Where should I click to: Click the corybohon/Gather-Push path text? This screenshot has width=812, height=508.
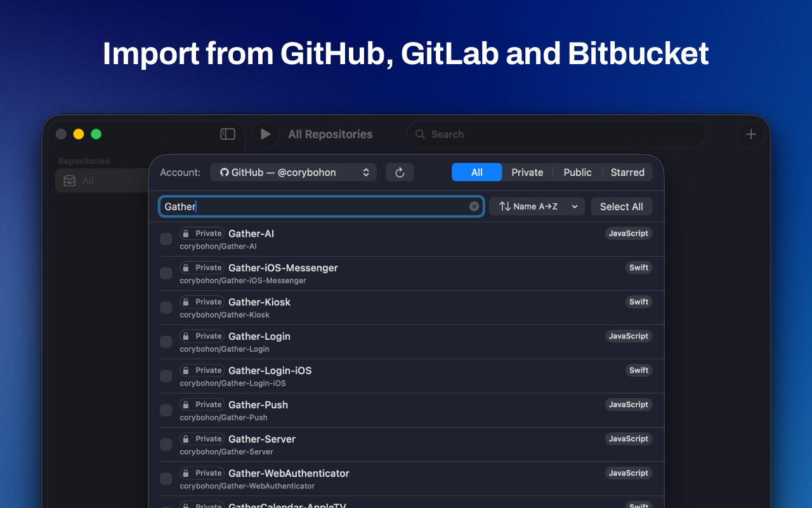click(223, 418)
